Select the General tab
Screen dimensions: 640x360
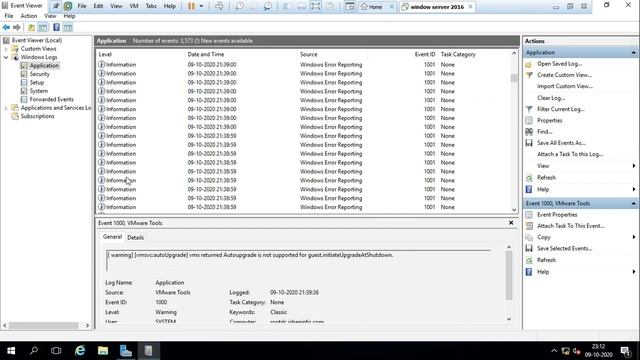[112, 237]
